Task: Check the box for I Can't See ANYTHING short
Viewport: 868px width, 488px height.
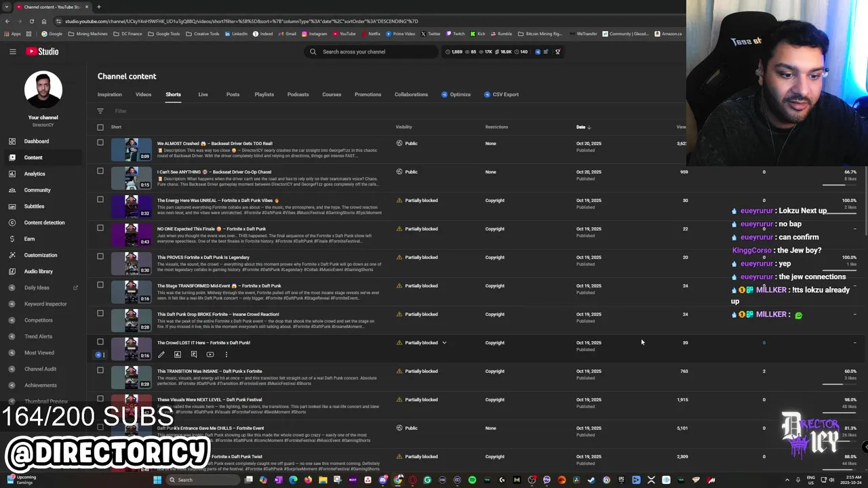Action: (100, 171)
